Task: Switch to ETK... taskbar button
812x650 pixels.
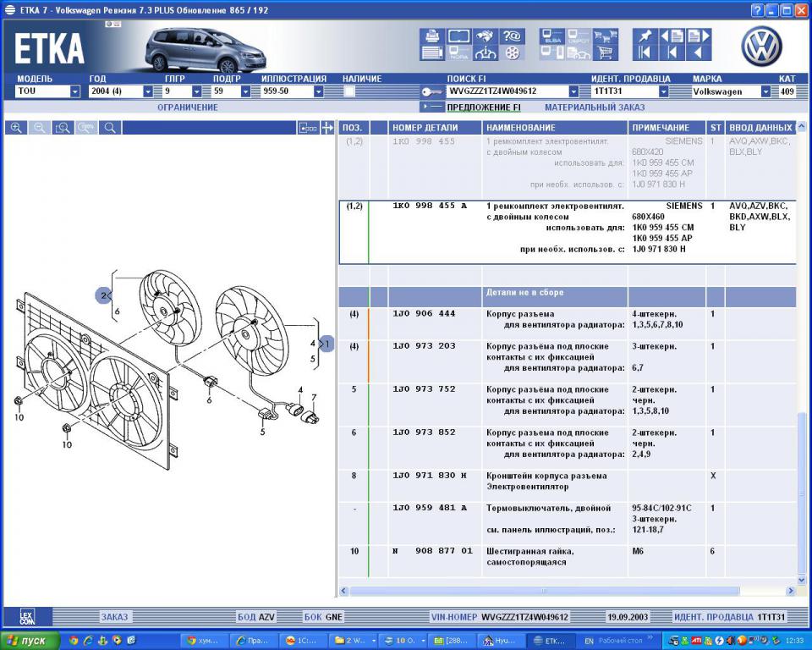Action: pyautogui.click(x=551, y=641)
